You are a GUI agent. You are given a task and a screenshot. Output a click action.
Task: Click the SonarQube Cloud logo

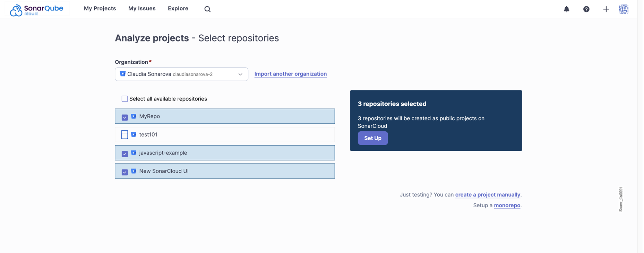click(37, 9)
